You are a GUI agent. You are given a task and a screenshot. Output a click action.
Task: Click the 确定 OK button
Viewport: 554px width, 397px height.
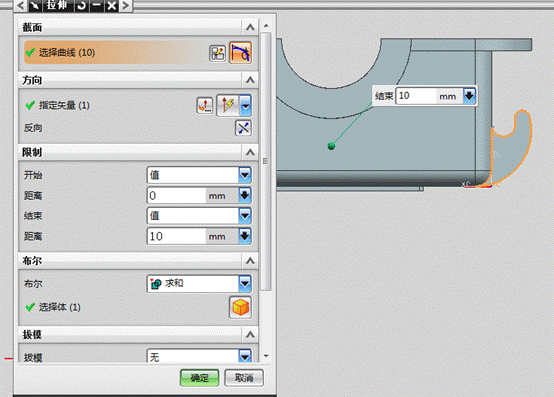coord(200,378)
